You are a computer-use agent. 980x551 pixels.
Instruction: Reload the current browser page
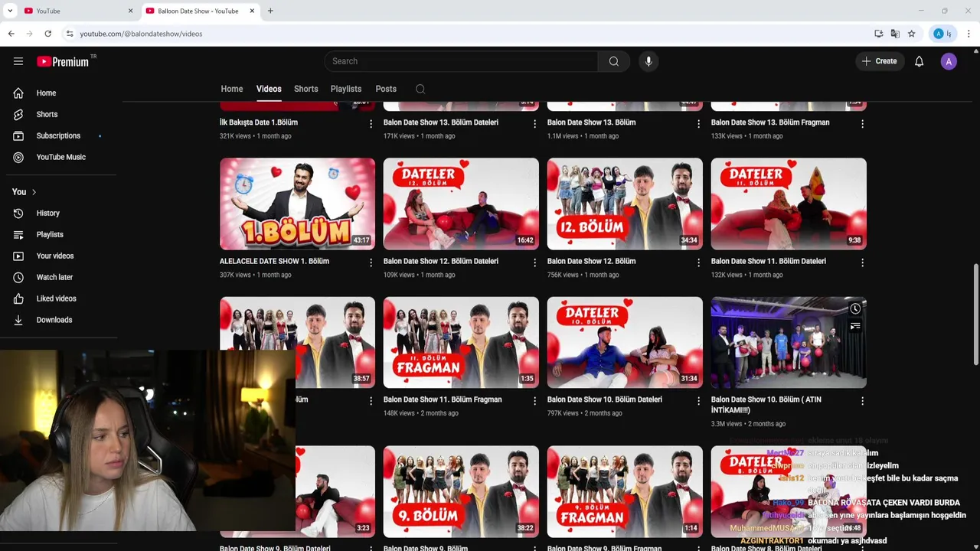pos(47,34)
